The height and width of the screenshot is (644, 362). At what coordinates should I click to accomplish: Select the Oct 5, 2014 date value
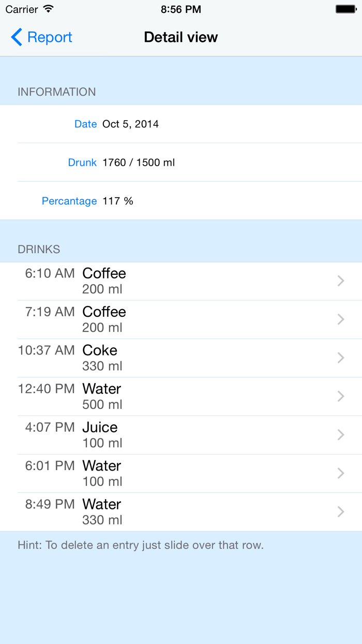pos(130,124)
